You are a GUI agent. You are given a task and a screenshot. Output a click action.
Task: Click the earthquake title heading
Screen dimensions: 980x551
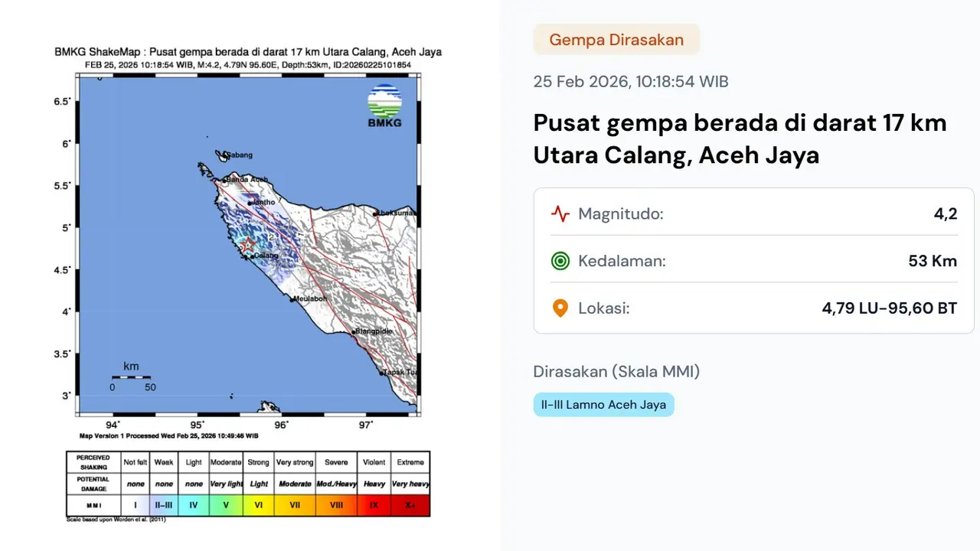[x=740, y=139]
